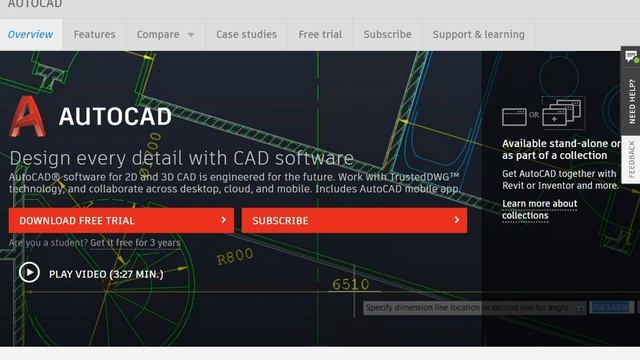Switch to the Features tab
Screen dimensions: 640x360
click(x=95, y=34)
